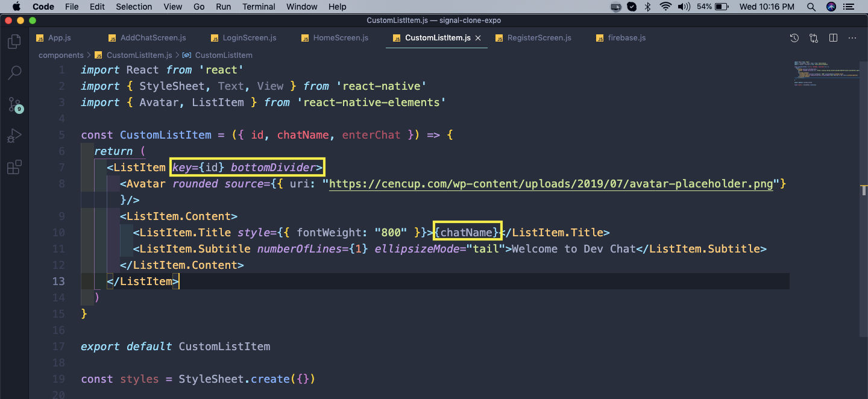This screenshot has width=868, height=399.
Task: Switch to the firebase.js tab
Action: click(627, 37)
